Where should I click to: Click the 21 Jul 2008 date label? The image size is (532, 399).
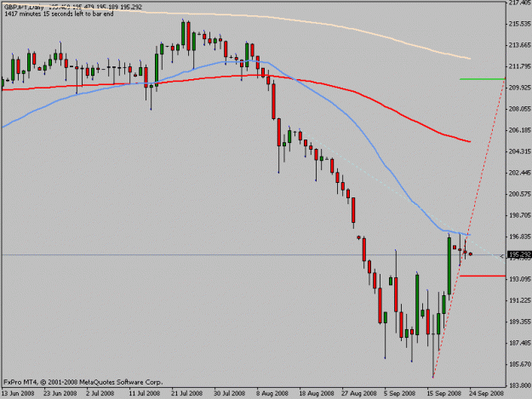coord(187,393)
